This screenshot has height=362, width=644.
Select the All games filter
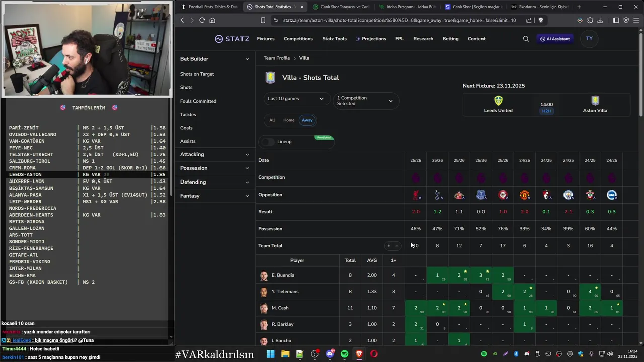pyautogui.click(x=272, y=120)
